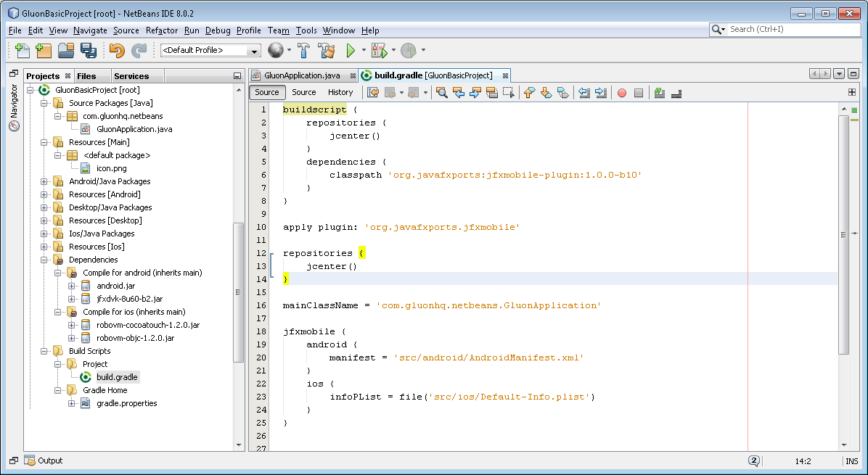The width and height of the screenshot is (868, 475).
Task: Split the editor window with the splitter icon
Action: [x=851, y=92]
